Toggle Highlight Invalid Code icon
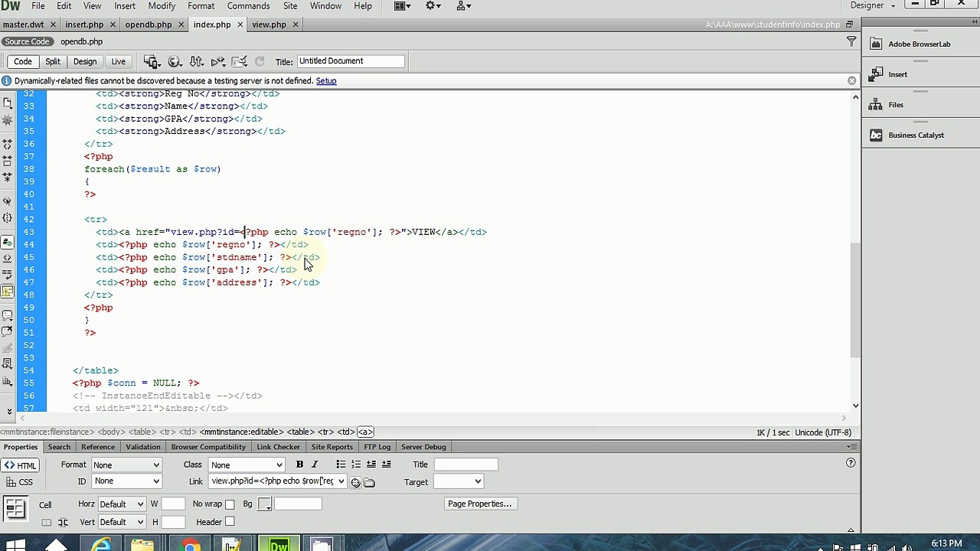980x551 pixels. [8, 259]
